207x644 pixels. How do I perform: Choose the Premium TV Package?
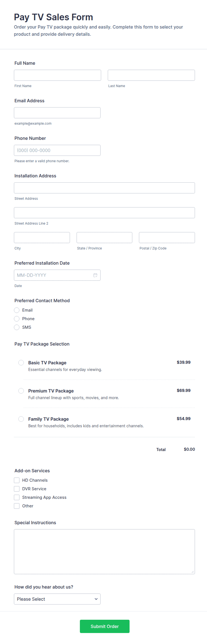pos(21,391)
